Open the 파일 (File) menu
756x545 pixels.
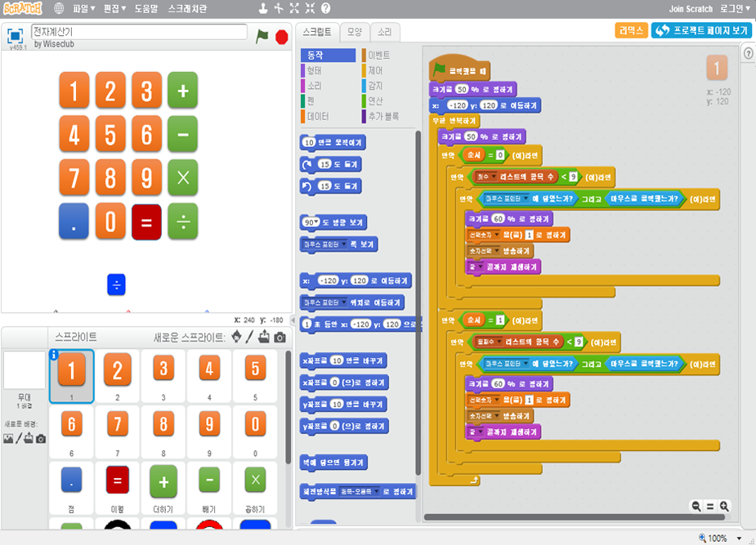point(83,8)
